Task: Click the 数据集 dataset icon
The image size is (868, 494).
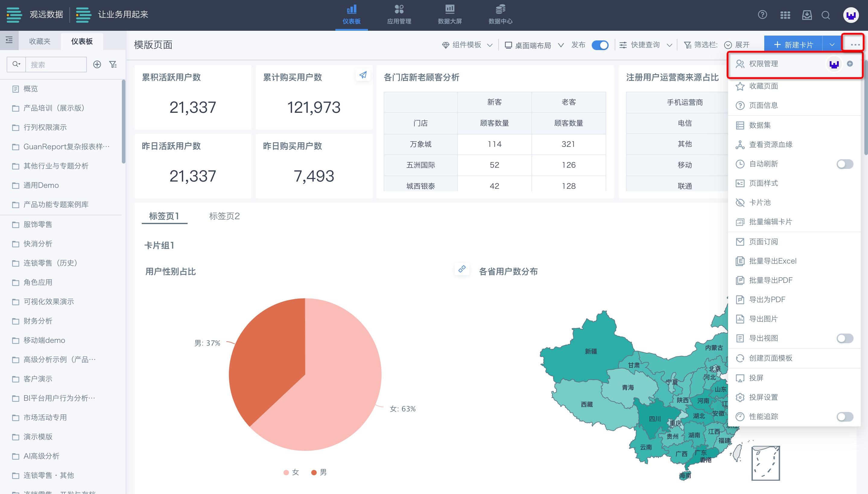Action: (x=740, y=125)
